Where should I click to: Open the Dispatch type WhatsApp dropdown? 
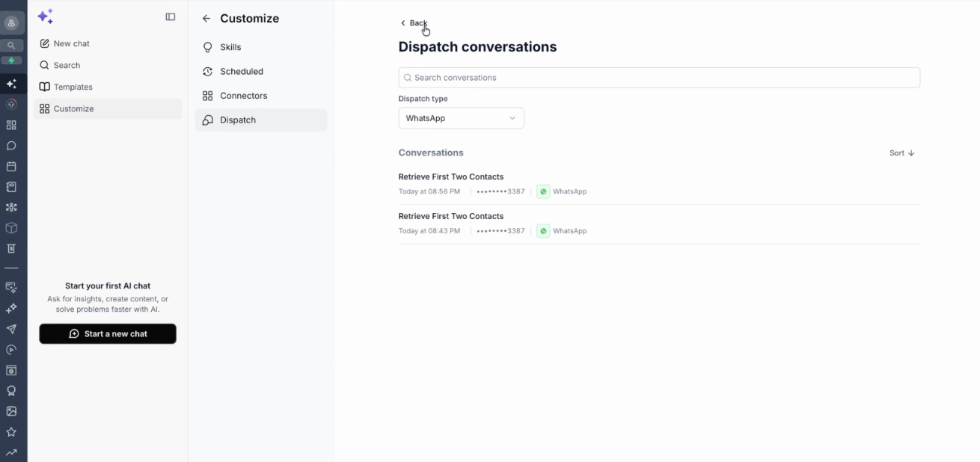461,118
